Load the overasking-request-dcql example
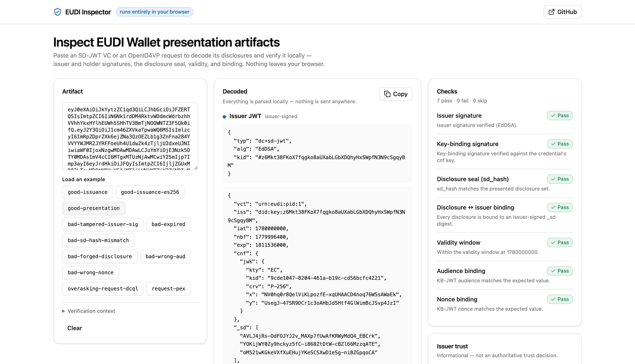Viewport: 635px width, 364px height. coord(103,288)
